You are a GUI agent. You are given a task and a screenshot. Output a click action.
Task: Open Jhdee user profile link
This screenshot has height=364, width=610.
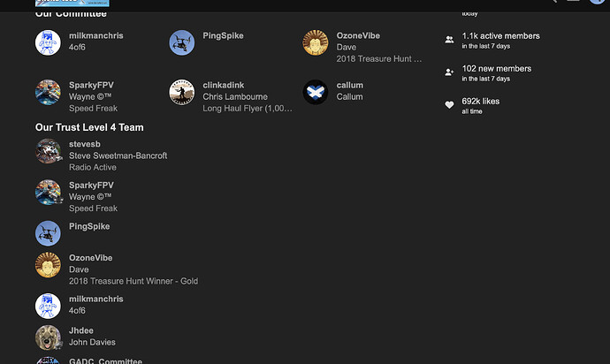point(81,330)
